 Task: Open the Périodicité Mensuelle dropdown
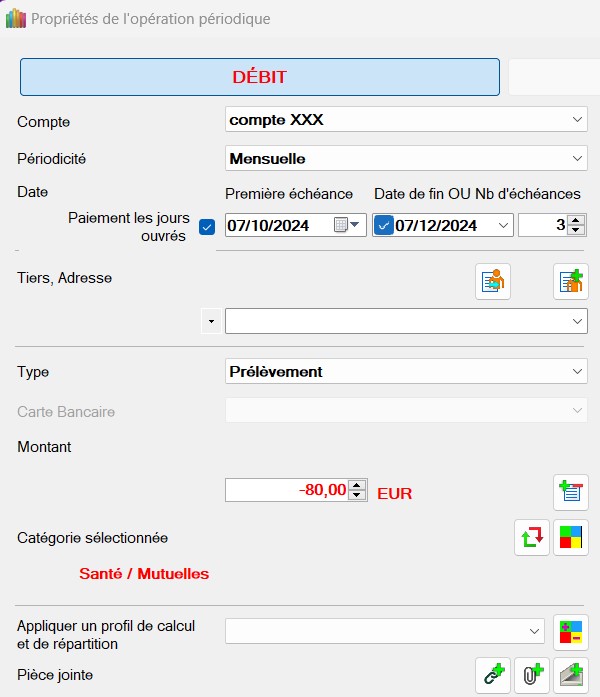point(577,159)
